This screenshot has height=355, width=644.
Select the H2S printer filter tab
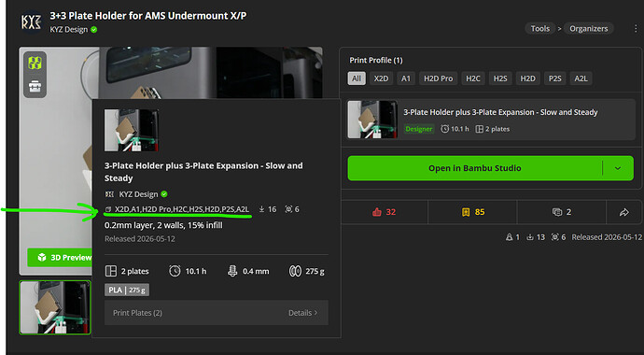(500, 78)
